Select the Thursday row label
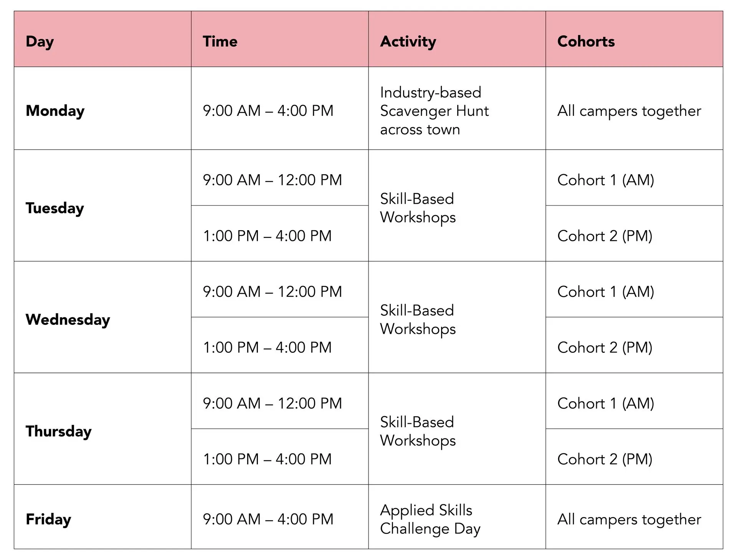 [x=58, y=431]
